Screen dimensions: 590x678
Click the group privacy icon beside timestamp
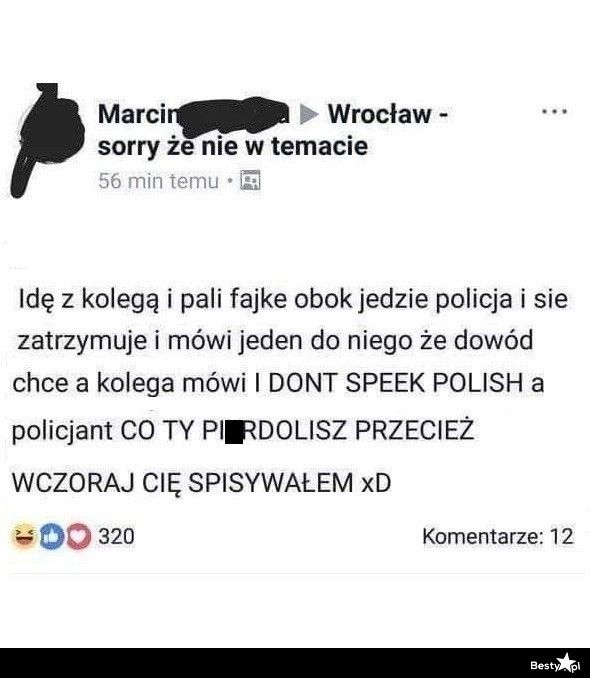click(x=250, y=180)
